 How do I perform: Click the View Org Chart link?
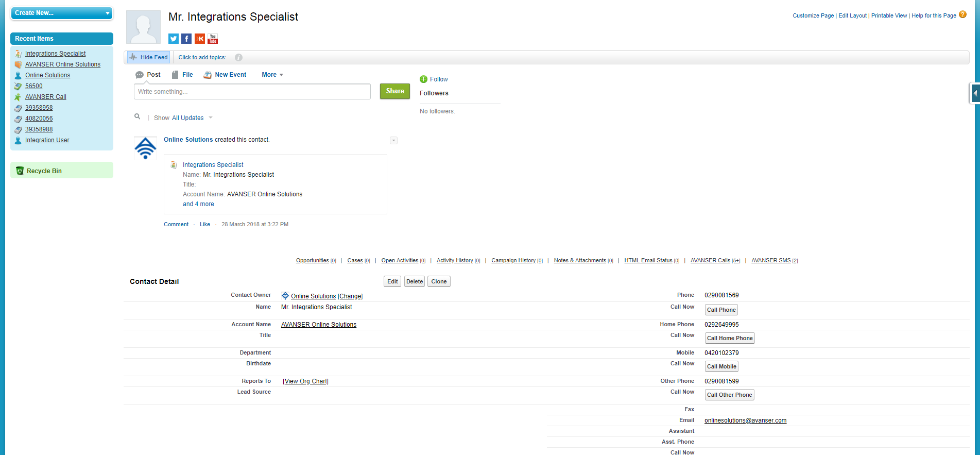[305, 381]
